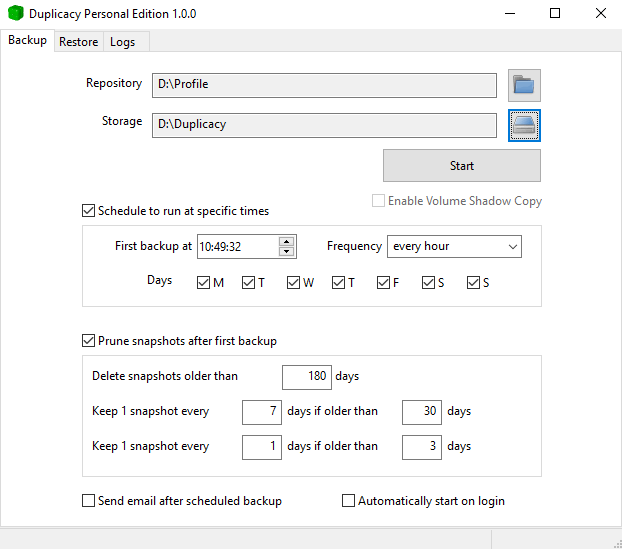Uncheck the Monday (M) day checkbox

(204, 282)
